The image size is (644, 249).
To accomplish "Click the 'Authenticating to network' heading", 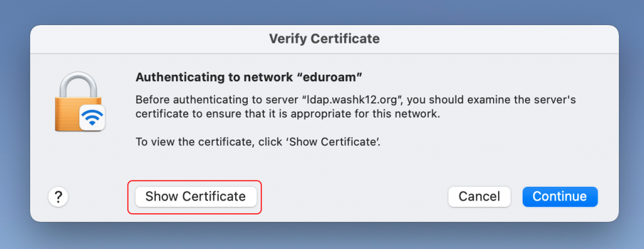I will 250,77.
